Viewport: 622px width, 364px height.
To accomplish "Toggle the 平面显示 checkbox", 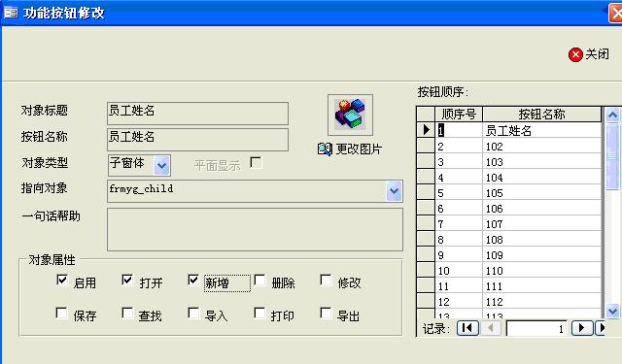I will click(x=256, y=162).
